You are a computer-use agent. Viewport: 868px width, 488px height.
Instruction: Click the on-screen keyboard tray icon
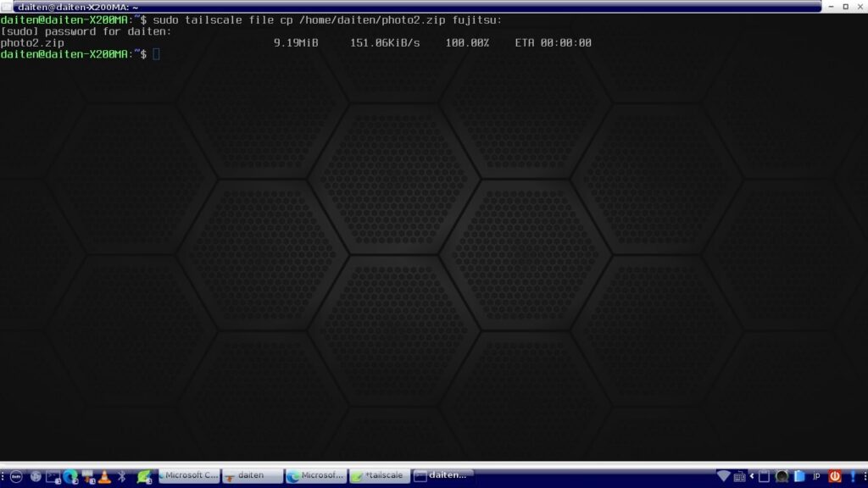[739, 476]
